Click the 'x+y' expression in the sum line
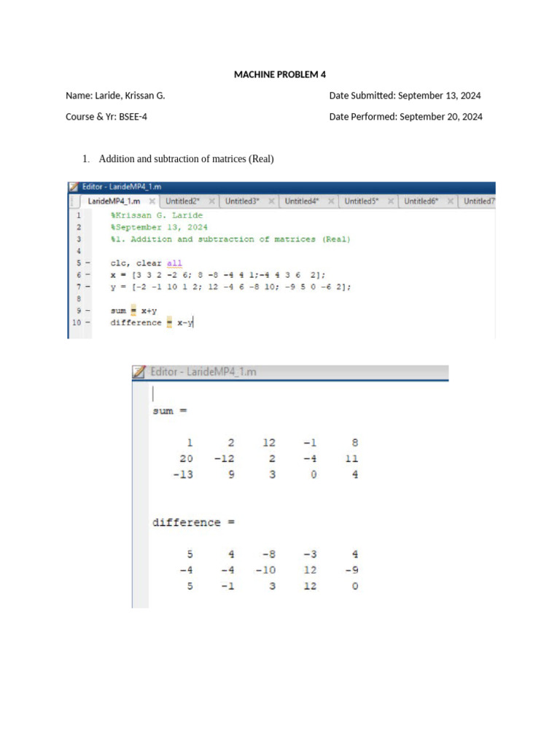This screenshot has width=560, height=747. pyautogui.click(x=149, y=311)
